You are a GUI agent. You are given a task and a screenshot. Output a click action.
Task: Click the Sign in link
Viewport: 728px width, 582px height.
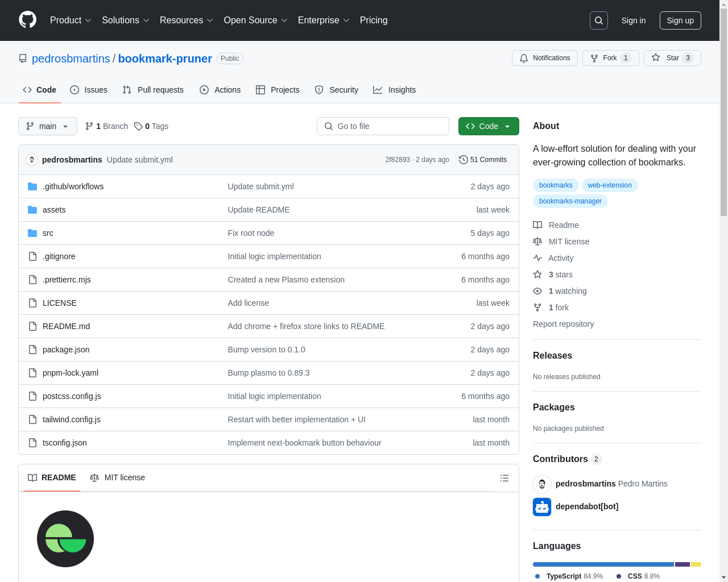634,20
